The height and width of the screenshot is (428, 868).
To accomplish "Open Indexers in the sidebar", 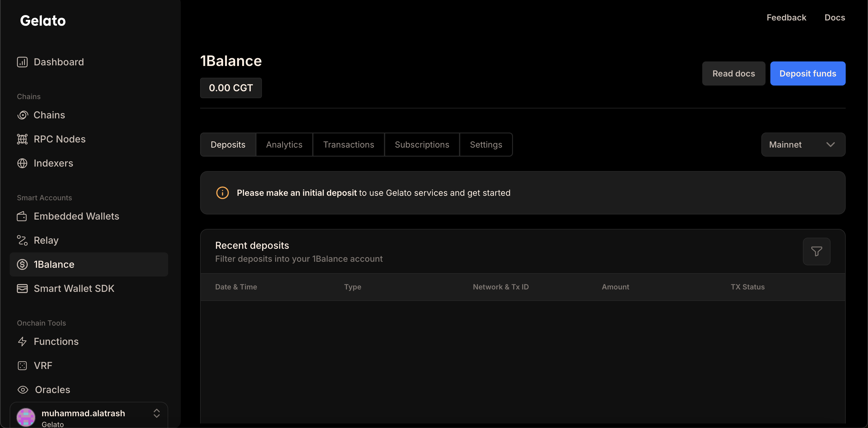I will (89, 163).
